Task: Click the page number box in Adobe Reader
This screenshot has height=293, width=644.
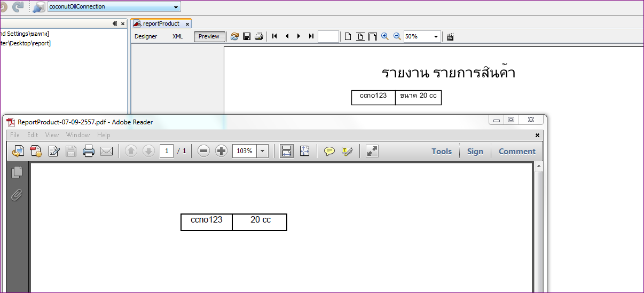Action: tap(167, 151)
